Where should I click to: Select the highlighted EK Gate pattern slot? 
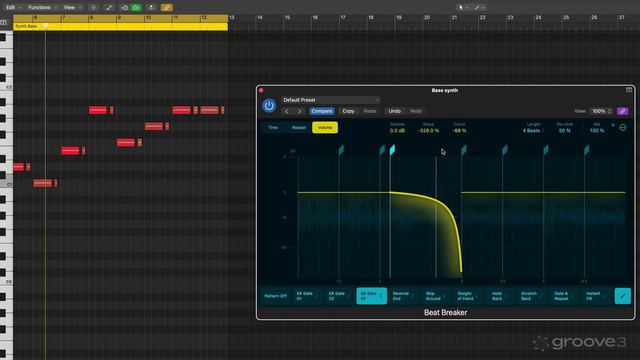point(372,296)
